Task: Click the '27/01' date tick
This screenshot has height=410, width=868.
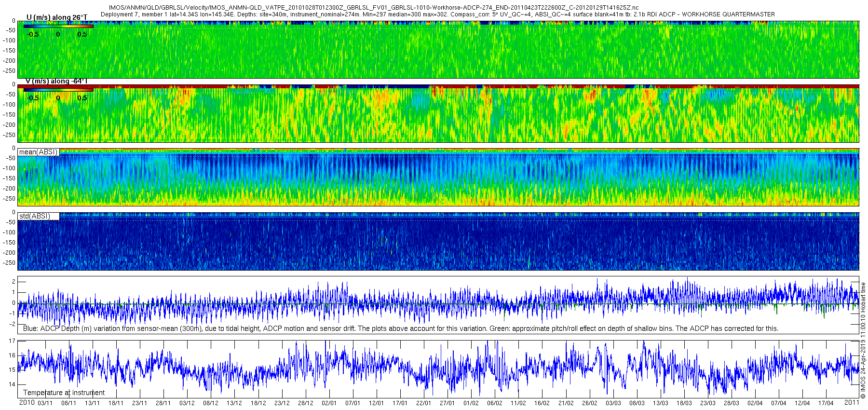Action: pyautogui.click(x=447, y=403)
